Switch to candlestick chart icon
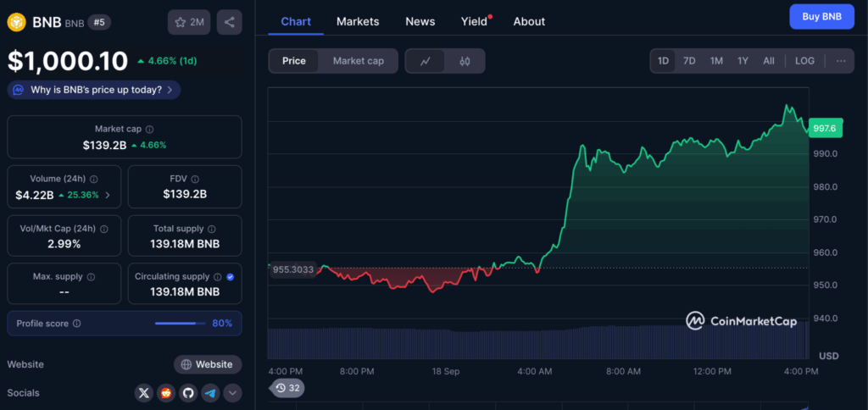The image size is (868, 410). (x=465, y=61)
